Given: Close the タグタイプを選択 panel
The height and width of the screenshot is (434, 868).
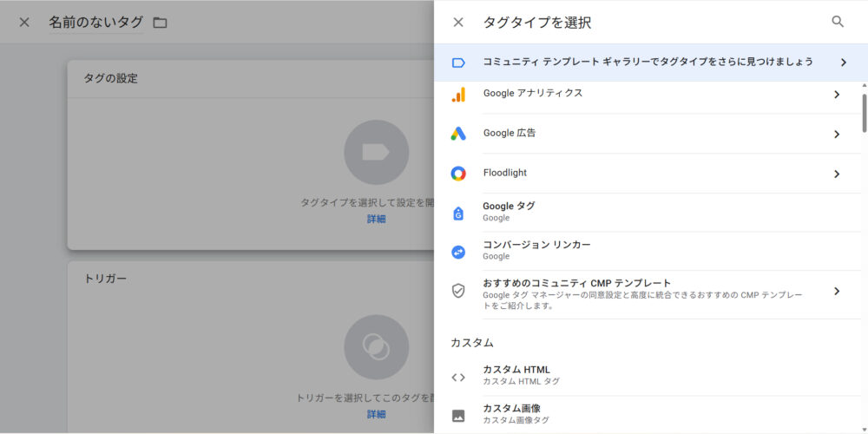Looking at the screenshot, I should point(458,23).
